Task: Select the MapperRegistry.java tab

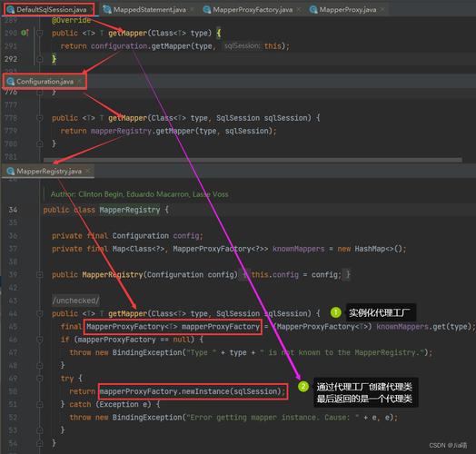Action: (48, 172)
